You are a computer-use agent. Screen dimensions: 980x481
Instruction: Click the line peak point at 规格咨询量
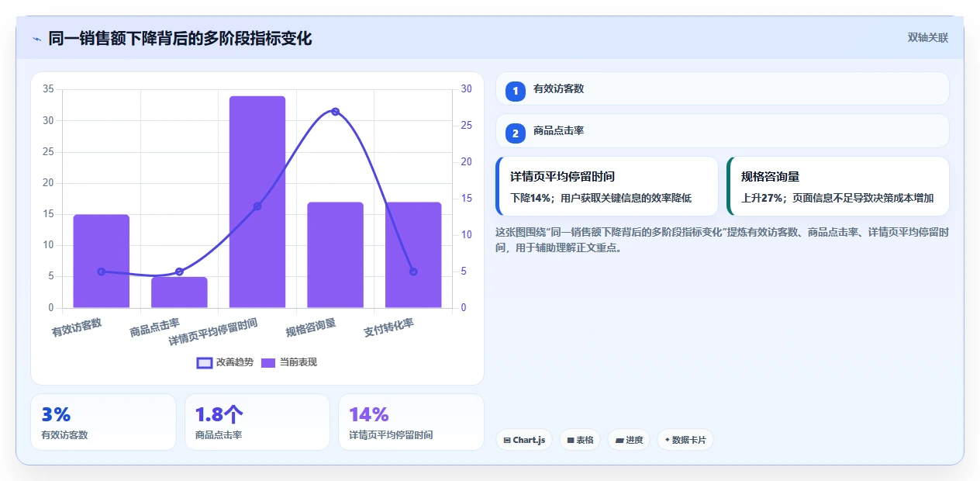coord(335,112)
